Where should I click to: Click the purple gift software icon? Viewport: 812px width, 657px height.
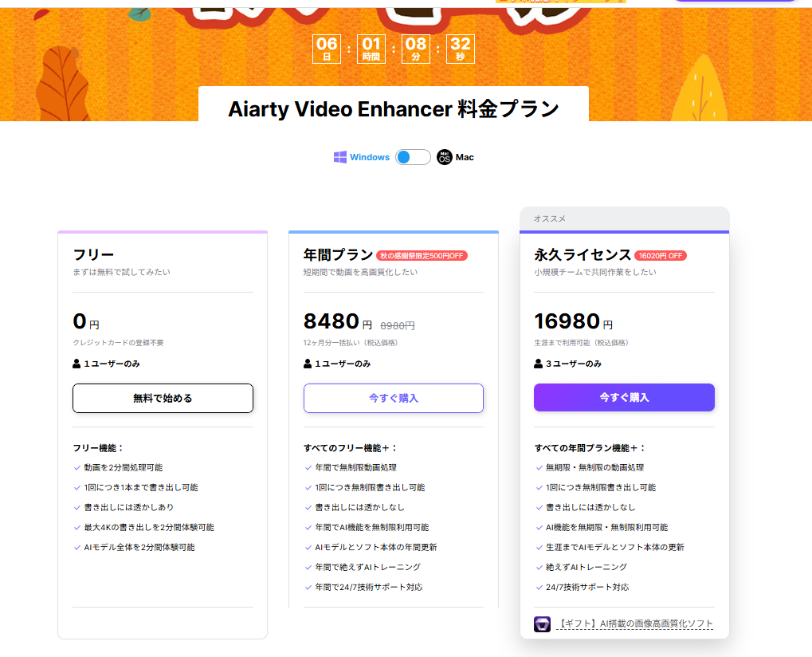542,624
